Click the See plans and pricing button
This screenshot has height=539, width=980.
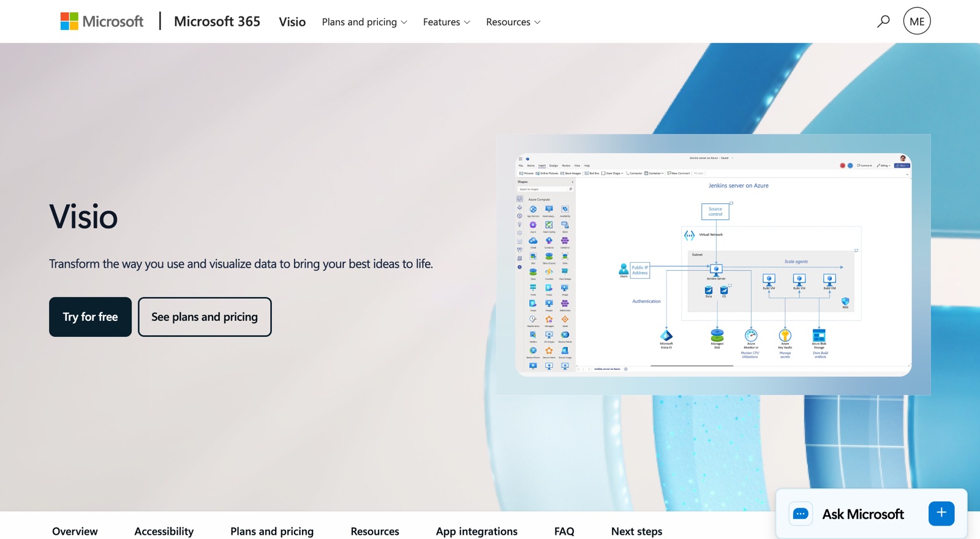[x=205, y=317]
